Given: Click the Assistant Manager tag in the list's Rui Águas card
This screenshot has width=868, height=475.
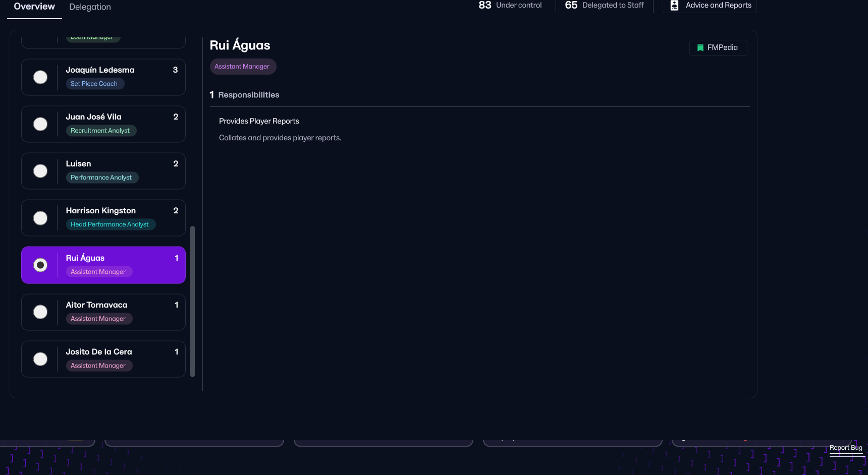Looking at the screenshot, I should pyautogui.click(x=99, y=272).
